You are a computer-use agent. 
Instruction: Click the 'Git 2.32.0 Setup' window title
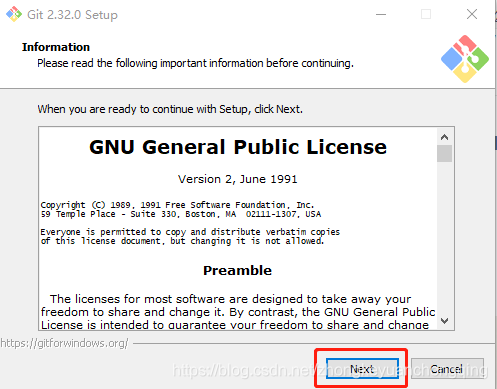tap(72, 15)
